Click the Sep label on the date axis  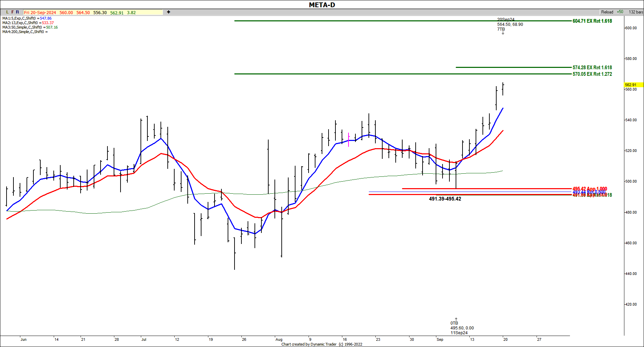[x=440, y=339]
